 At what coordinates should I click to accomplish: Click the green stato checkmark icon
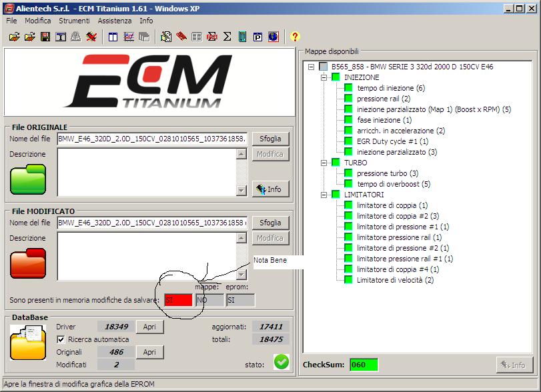pyautogui.click(x=282, y=362)
